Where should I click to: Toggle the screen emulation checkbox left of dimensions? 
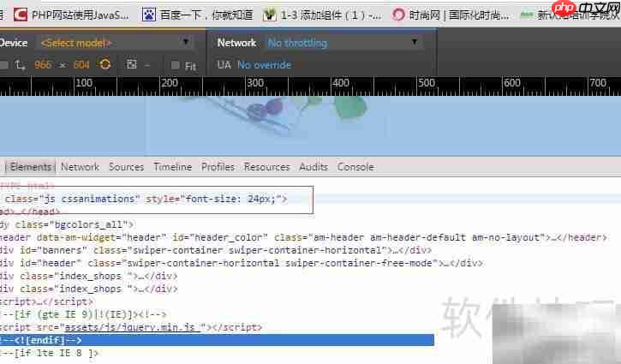3,65
